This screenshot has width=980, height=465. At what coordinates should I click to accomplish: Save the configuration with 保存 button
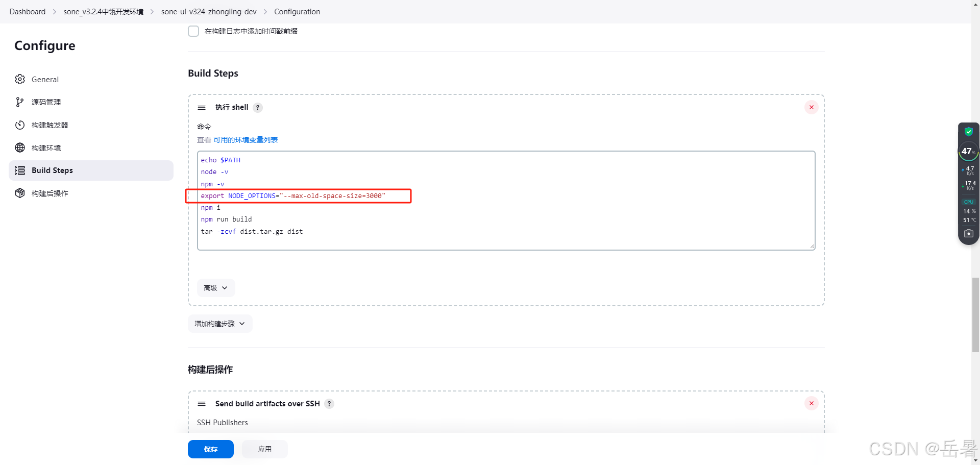pos(210,449)
